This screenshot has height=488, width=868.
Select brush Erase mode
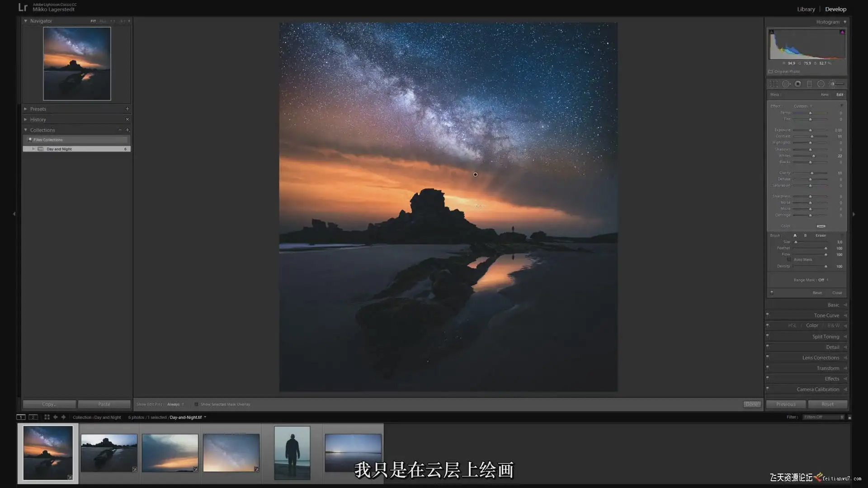point(821,235)
